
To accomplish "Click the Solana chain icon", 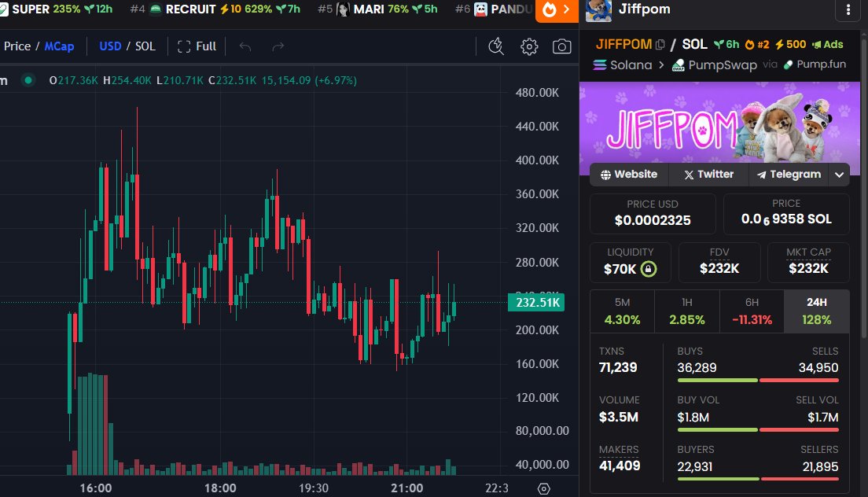I will [600, 64].
